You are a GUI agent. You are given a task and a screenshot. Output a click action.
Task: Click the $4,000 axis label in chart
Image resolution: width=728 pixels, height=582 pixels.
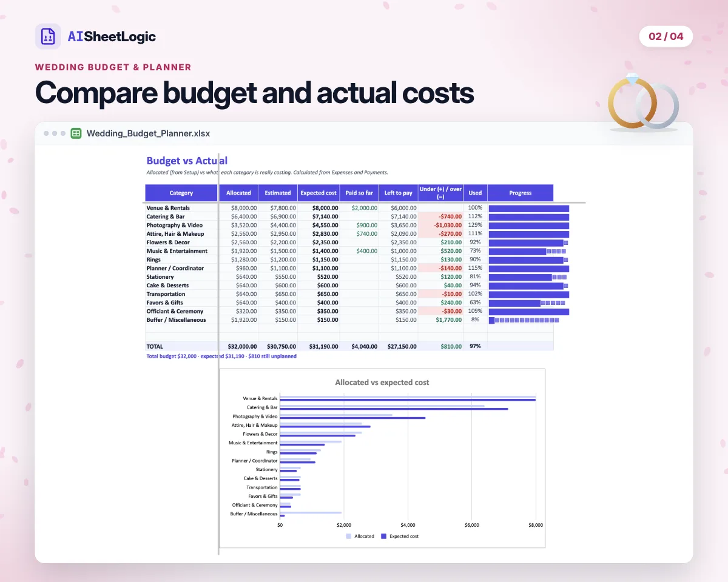(408, 525)
